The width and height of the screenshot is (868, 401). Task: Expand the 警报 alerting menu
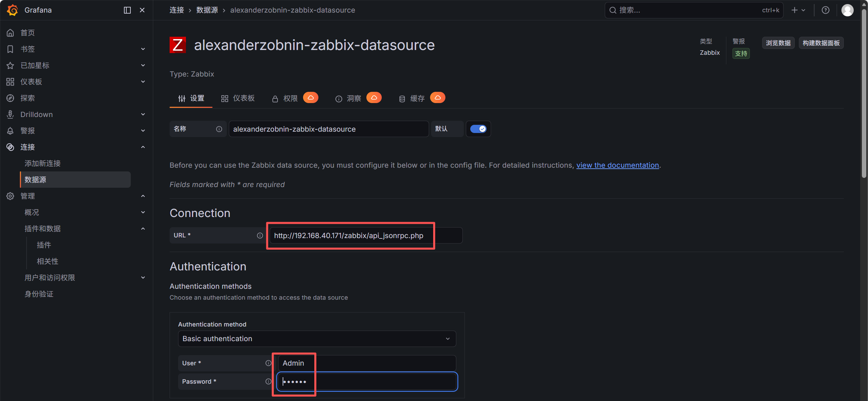pos(143,131)
